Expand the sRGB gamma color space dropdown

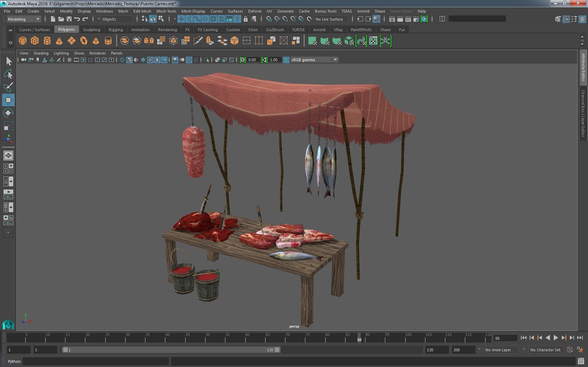click(335, 60)
